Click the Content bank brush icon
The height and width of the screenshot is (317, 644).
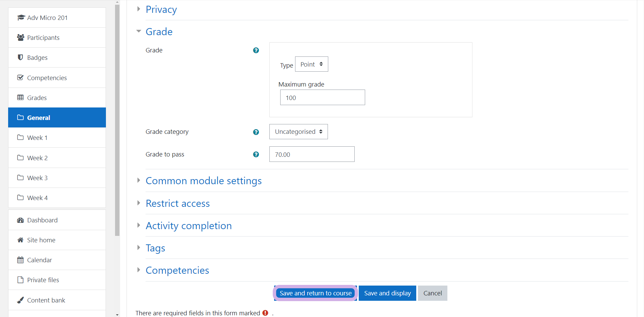(20, 300)
